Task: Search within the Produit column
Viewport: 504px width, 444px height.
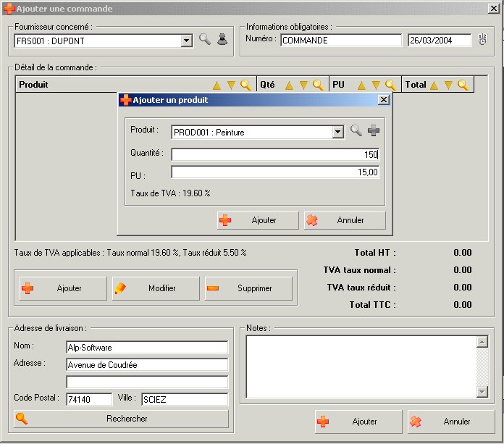Action: pyautogui.click(x=245, y=85)
